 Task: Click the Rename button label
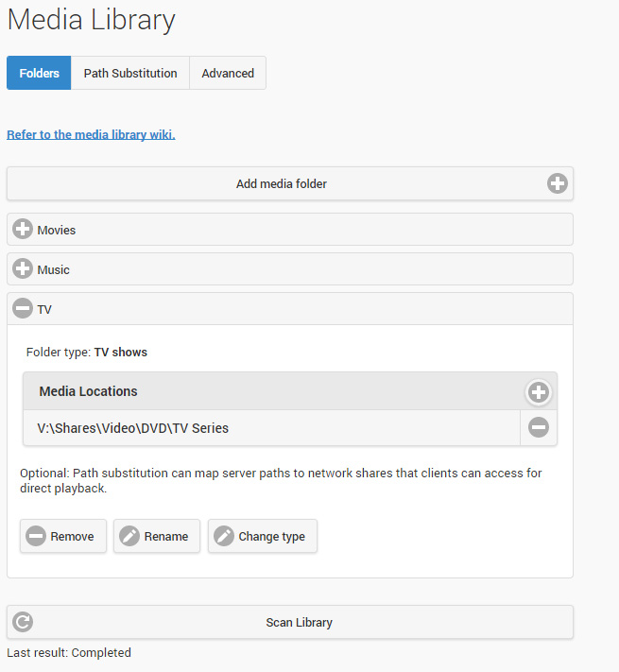[166, 536]
